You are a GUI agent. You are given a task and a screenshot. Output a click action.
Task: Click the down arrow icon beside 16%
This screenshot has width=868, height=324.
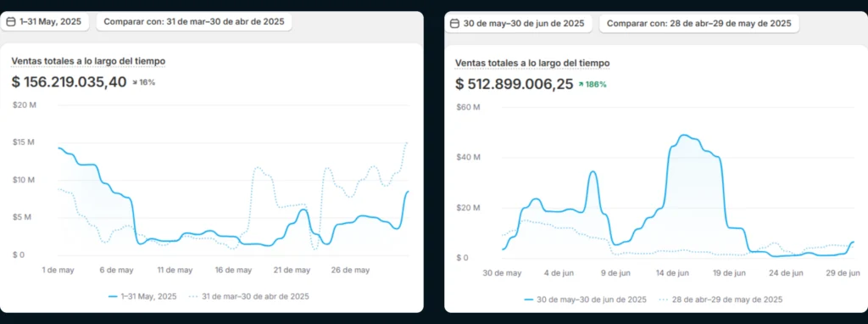135,82
